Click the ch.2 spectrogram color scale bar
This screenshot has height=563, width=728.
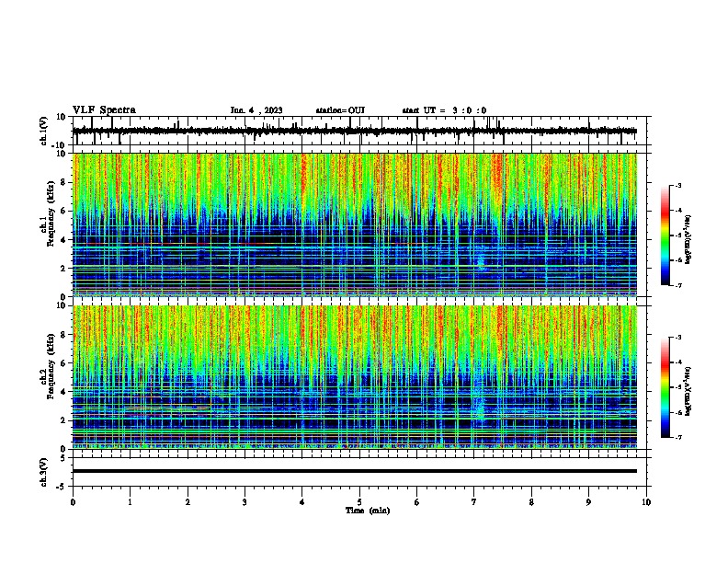(665, 387)
